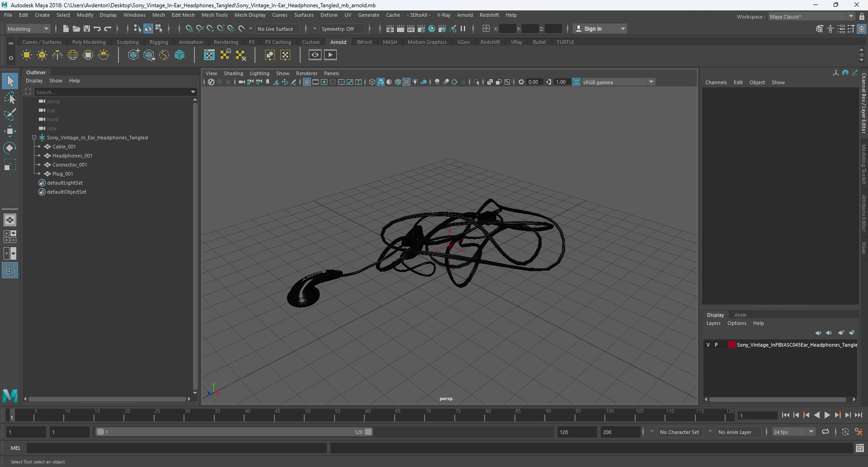The height and width of the screenshot is (467, 868).
Task: Open the Mesh Tools menu
Action: pos(214,15)
